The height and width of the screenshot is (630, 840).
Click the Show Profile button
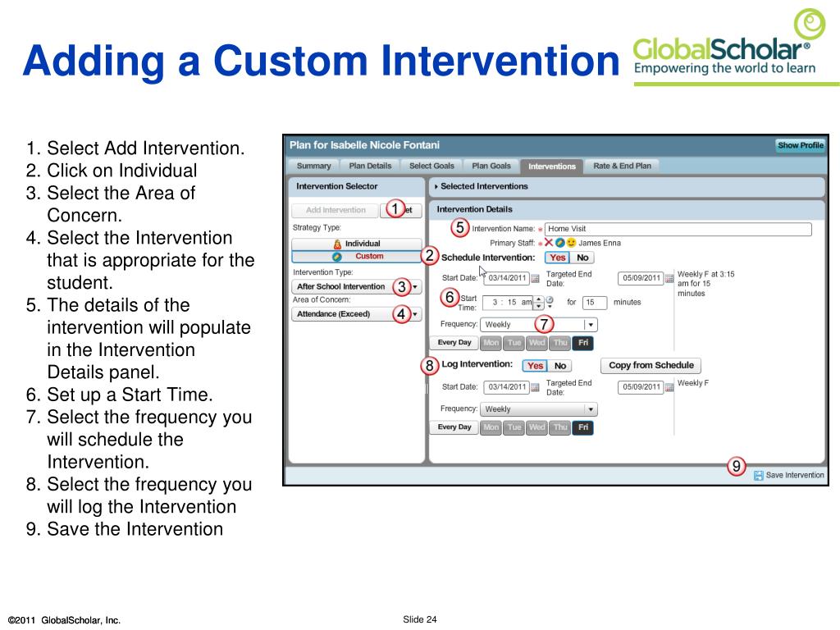coord(801,145)
